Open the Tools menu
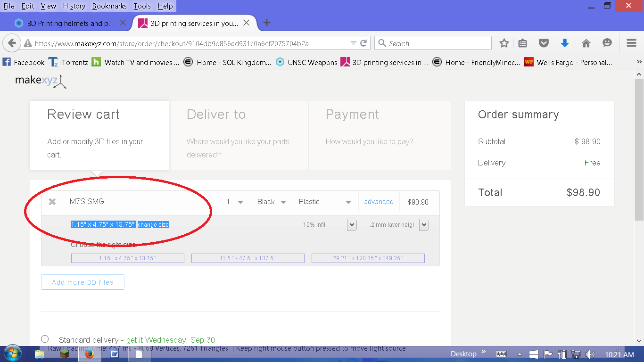 [142, 6]
